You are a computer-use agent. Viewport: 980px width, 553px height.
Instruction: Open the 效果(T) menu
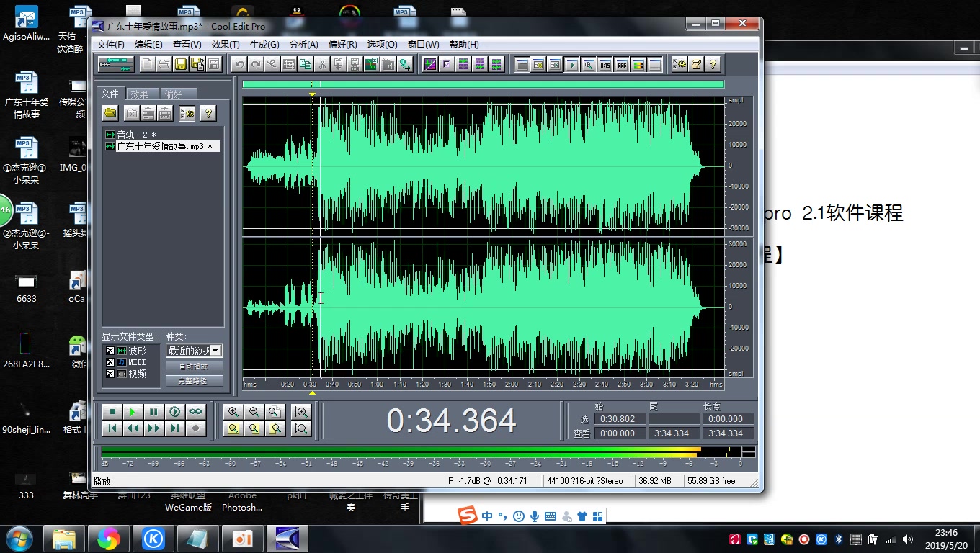[x=226, y=45]
